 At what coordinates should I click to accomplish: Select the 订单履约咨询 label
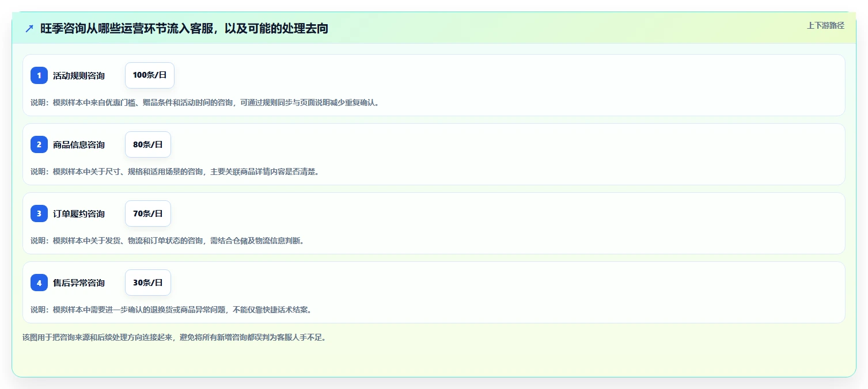point(79,213)
